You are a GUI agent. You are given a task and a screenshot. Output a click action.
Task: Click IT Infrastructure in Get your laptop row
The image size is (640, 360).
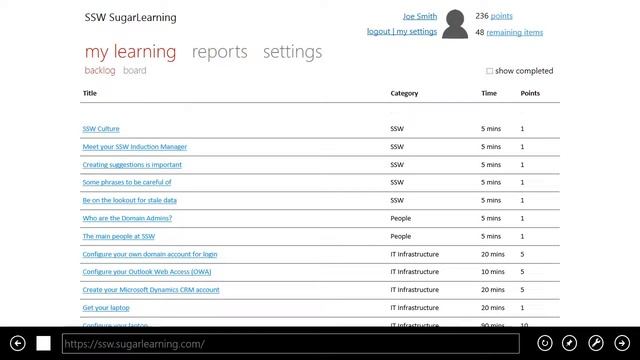(414, 307)
